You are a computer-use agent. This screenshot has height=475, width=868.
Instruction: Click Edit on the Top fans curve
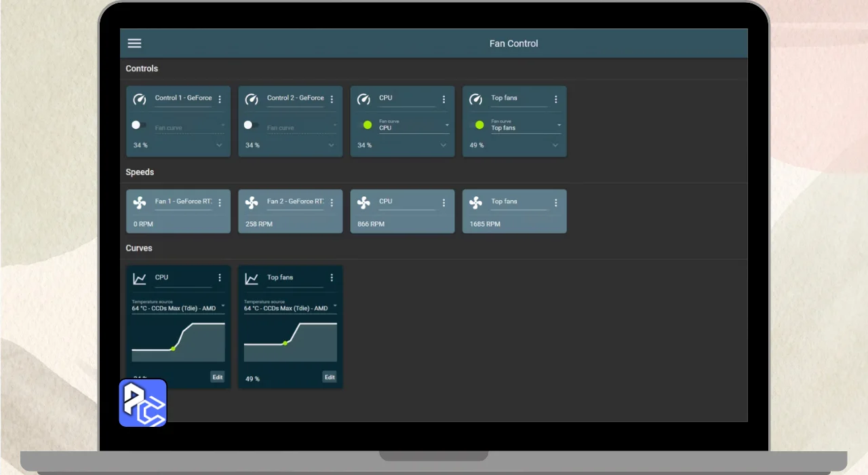330,377
